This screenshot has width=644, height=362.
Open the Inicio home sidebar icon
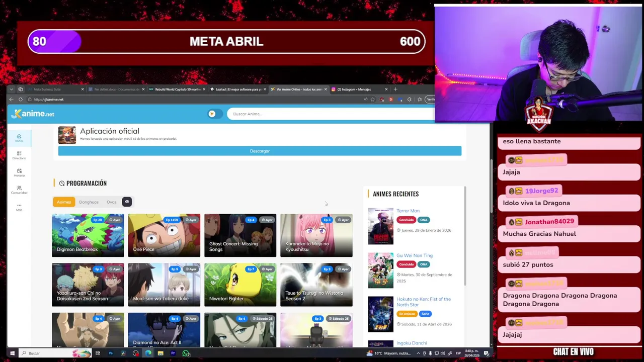[x=19, y=138]
